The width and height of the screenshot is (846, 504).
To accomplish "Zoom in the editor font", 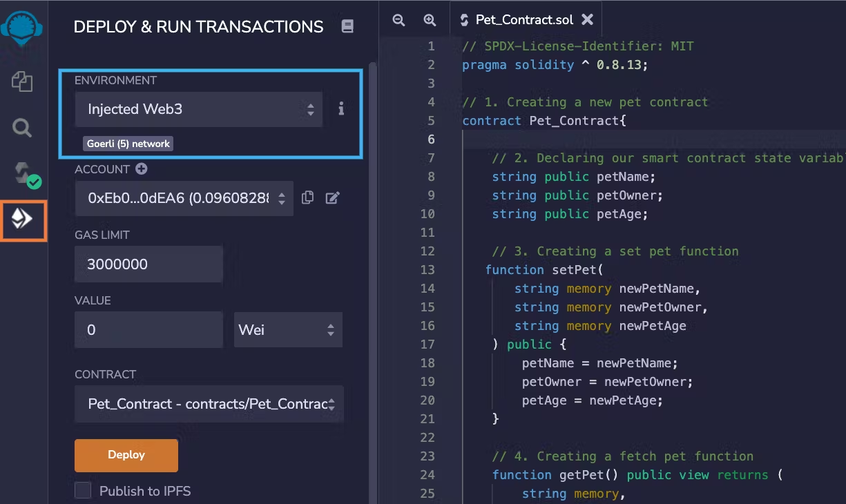I will pyautogui.click(x=430, y=20).
